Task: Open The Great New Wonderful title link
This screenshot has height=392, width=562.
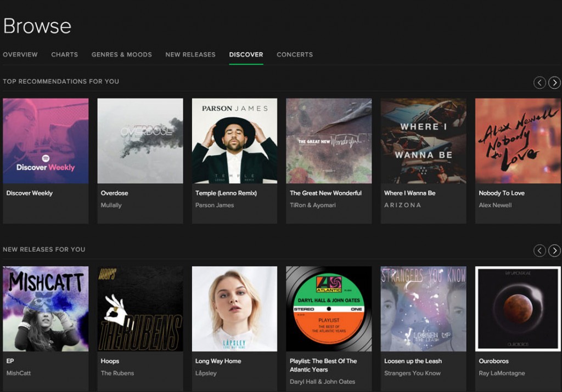Action: [x=326, y=193]
